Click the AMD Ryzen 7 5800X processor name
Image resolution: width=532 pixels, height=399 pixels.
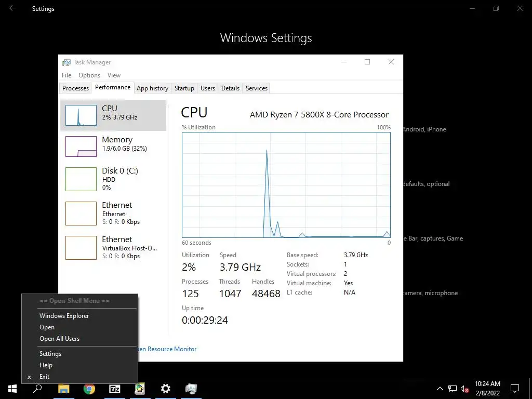(x=320, y=115)
